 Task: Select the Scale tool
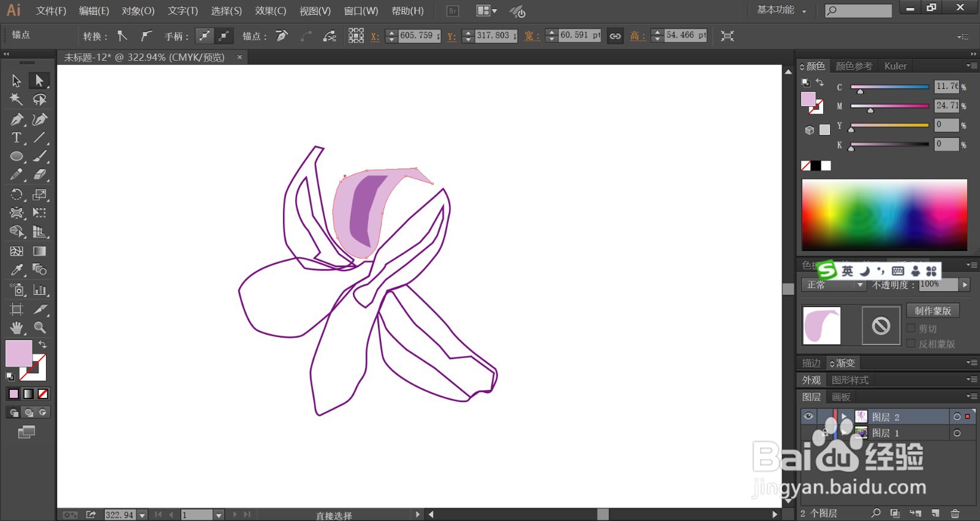coord(39,194)
